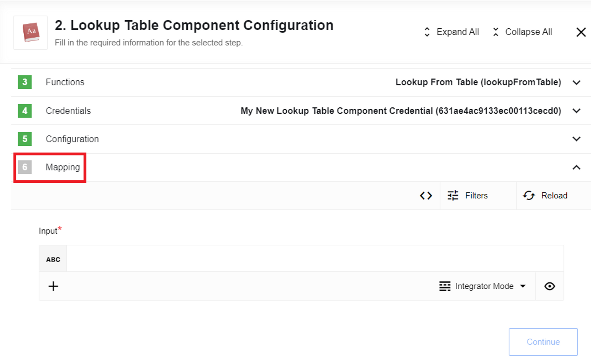Click the code editor toggle icon
Screen dimensions: 591x364
click(x=426, y=196)
